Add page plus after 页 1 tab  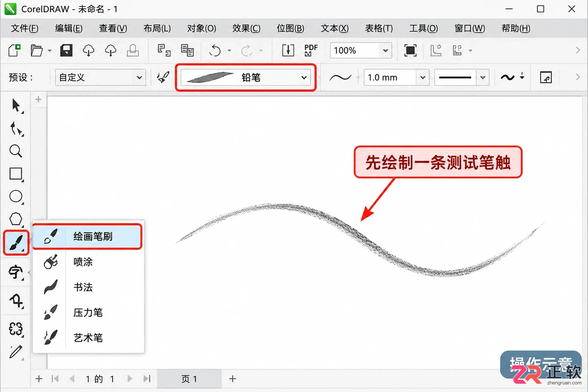click(x=232, y=379)
